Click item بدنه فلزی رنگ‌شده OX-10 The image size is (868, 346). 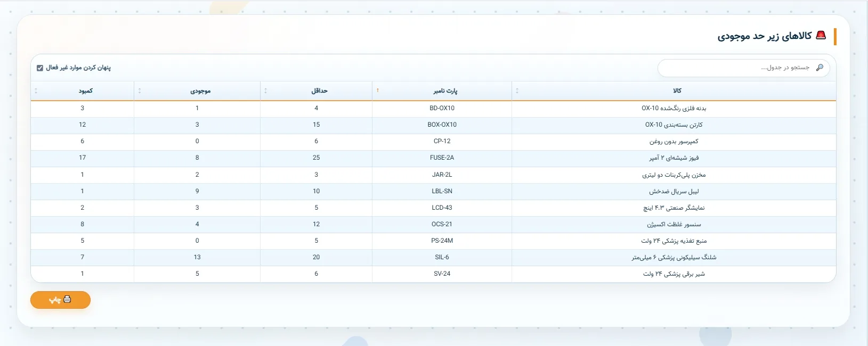pos(674,108)
